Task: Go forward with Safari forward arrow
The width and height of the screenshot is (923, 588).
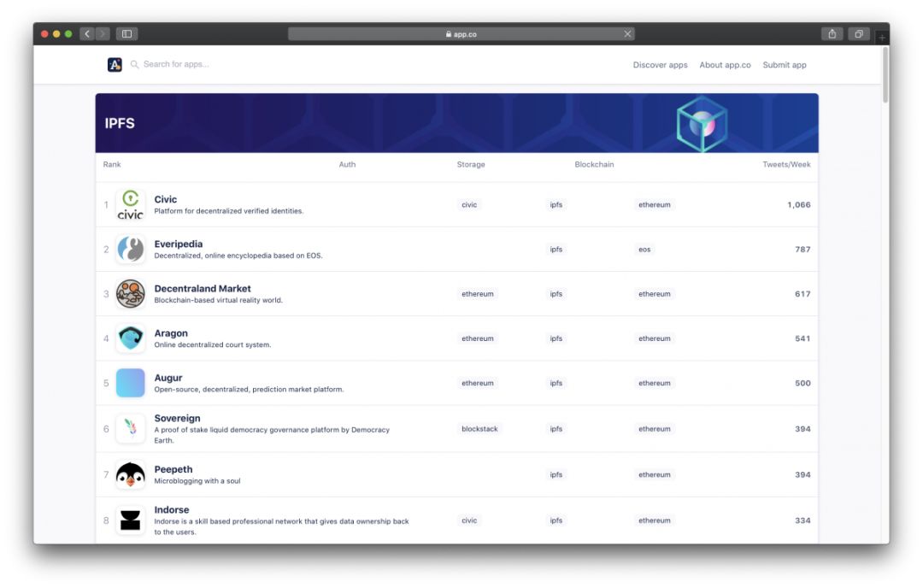Action: (103, 33)
